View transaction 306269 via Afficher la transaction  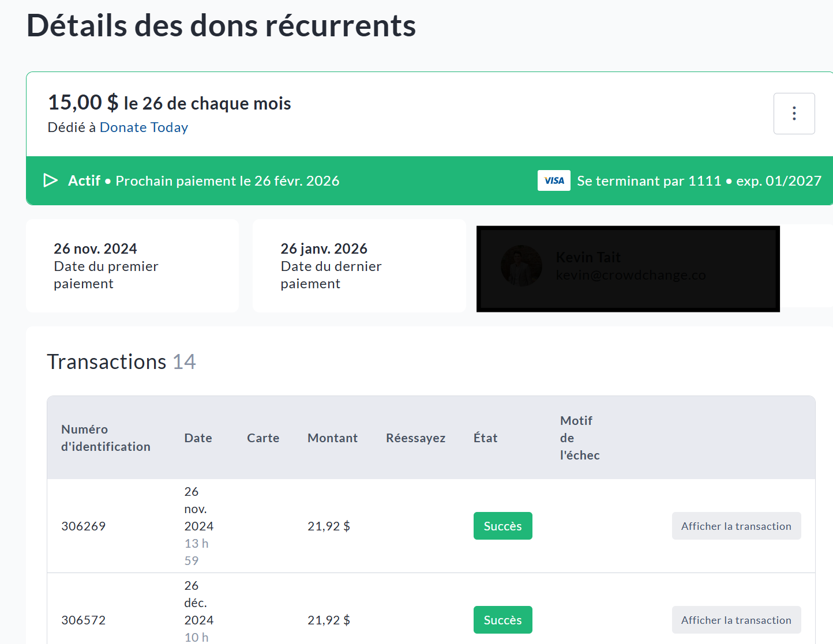pos(736,526)
